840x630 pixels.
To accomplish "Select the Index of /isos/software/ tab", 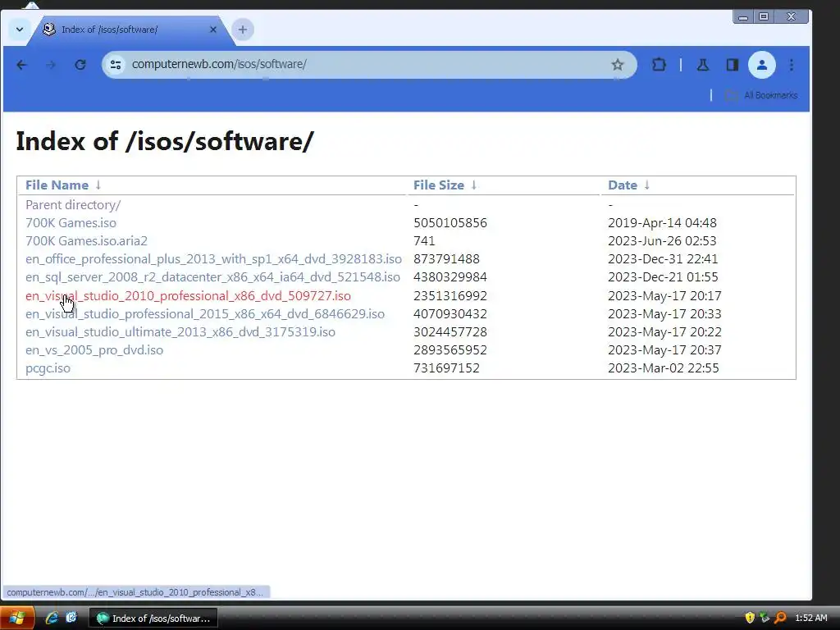I will click(130, 30).
